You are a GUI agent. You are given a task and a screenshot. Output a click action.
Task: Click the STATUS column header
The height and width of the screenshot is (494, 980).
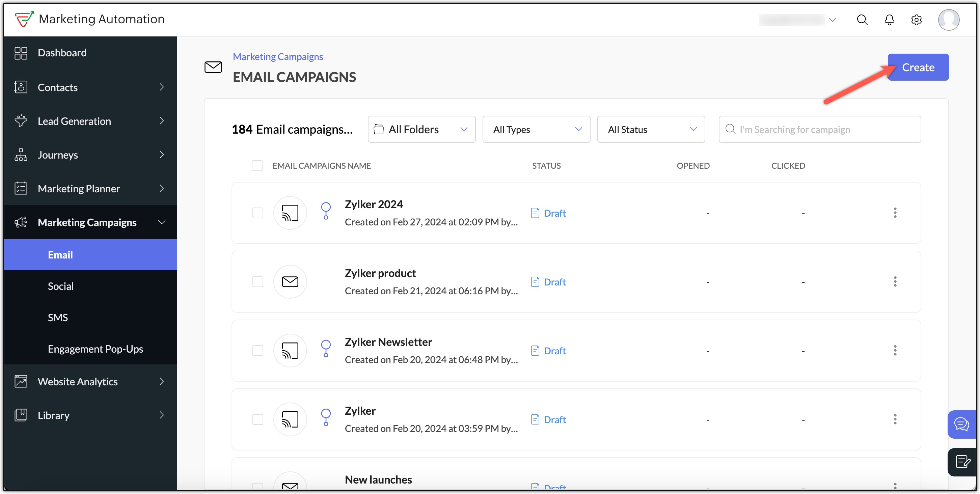click(546, 166)
